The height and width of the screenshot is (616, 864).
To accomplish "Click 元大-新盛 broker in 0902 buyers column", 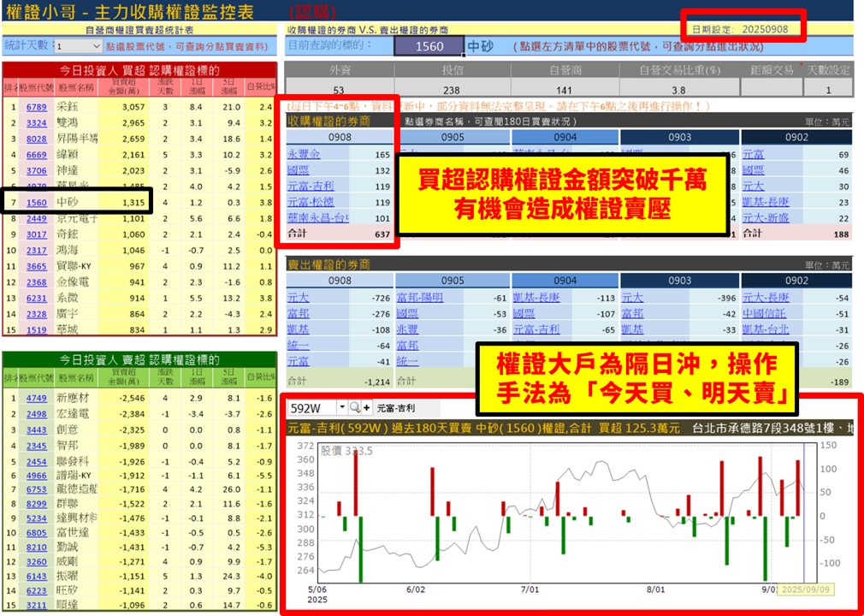I will tap(766, 218).
